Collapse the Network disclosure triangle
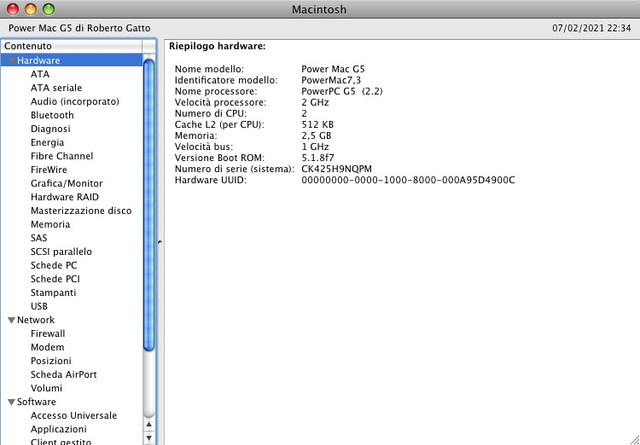This screenshot has height=445, width=640. (x=11, y=320)
